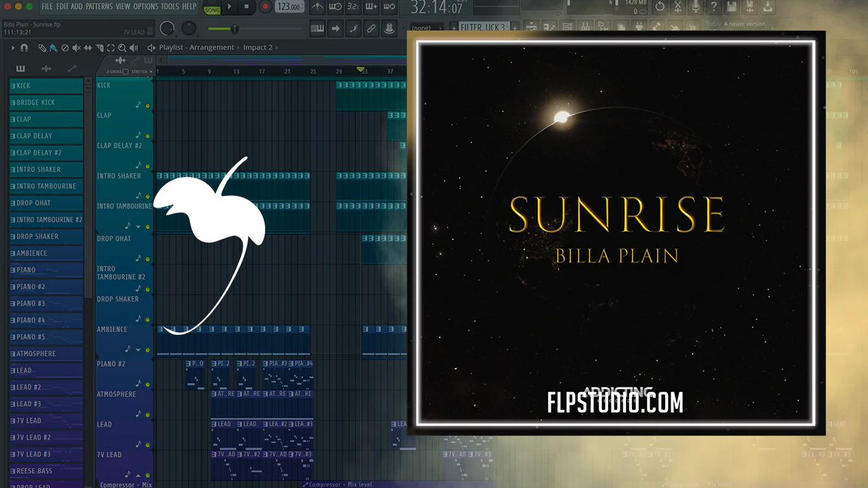Expand the INTRO TAMBOURINE track arrow

click(138, 226)
